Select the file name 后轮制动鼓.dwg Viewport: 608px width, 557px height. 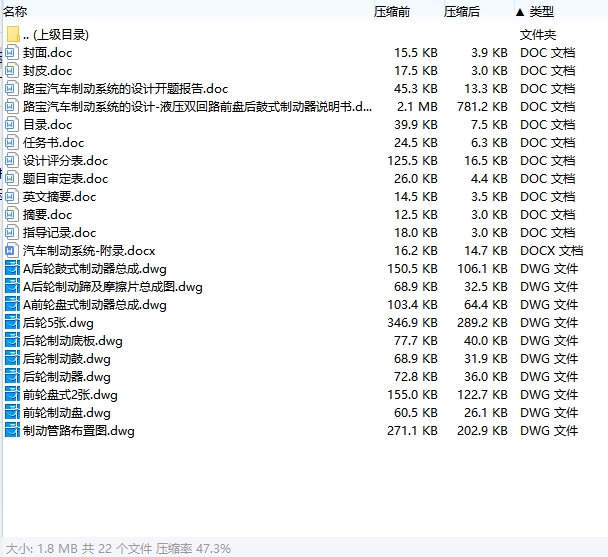pos(67,359)
